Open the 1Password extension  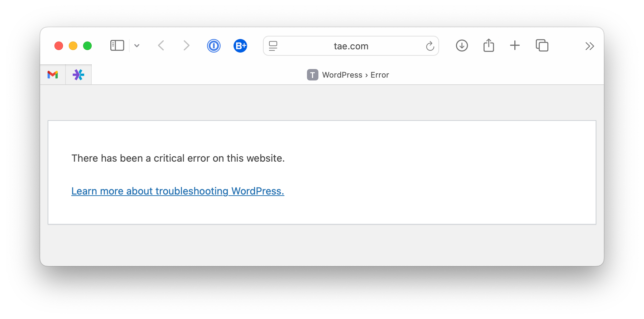[213, 45]
